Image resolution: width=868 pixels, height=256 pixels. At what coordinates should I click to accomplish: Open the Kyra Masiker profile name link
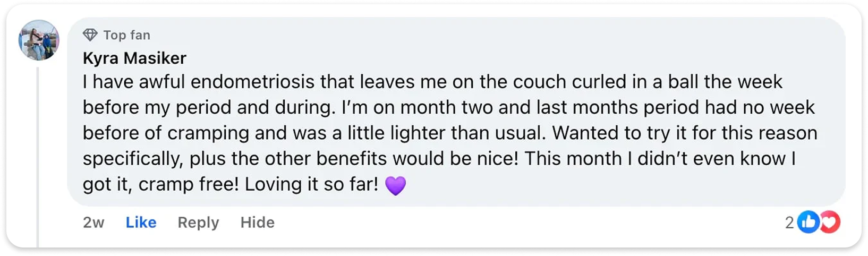coord(134,58)
